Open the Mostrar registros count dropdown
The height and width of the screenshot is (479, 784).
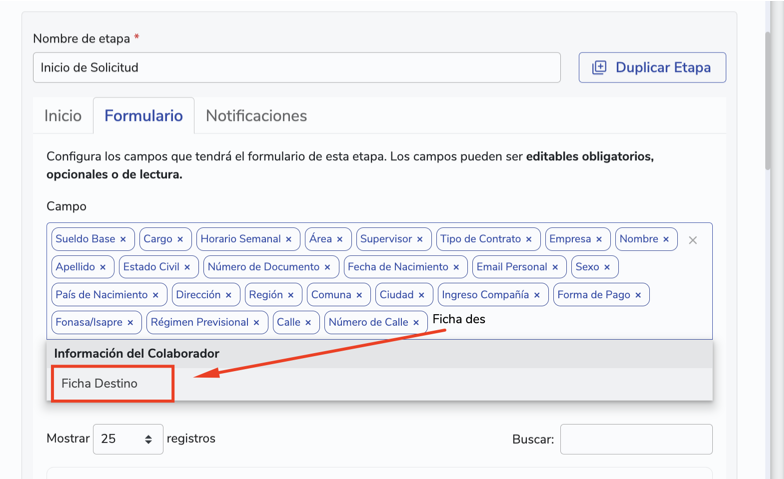[x=128, y=439]
